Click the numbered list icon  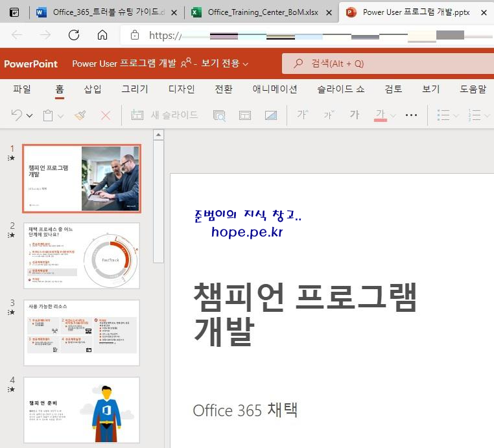pos(475,115)
